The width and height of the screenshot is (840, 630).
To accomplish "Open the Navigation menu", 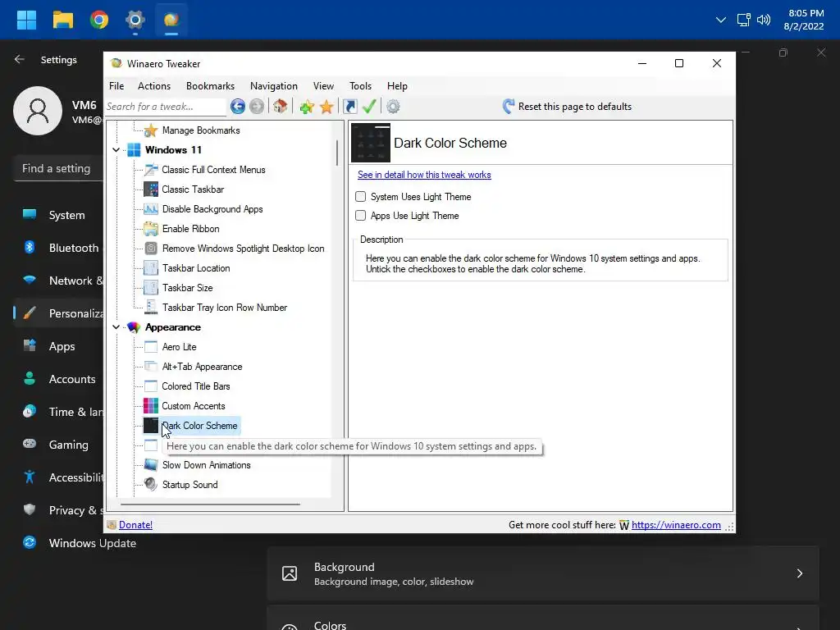I will click(x=274, y=86).
